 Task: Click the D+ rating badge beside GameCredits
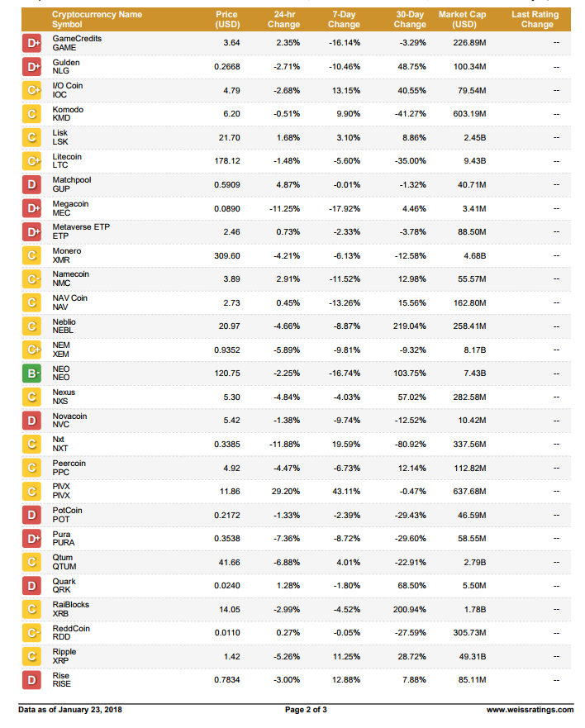[x=31, y=43]
